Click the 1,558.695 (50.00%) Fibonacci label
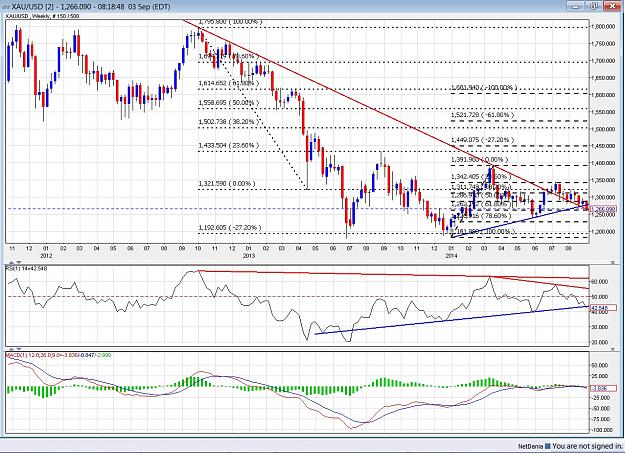The image size is (625, 453). 229,102
